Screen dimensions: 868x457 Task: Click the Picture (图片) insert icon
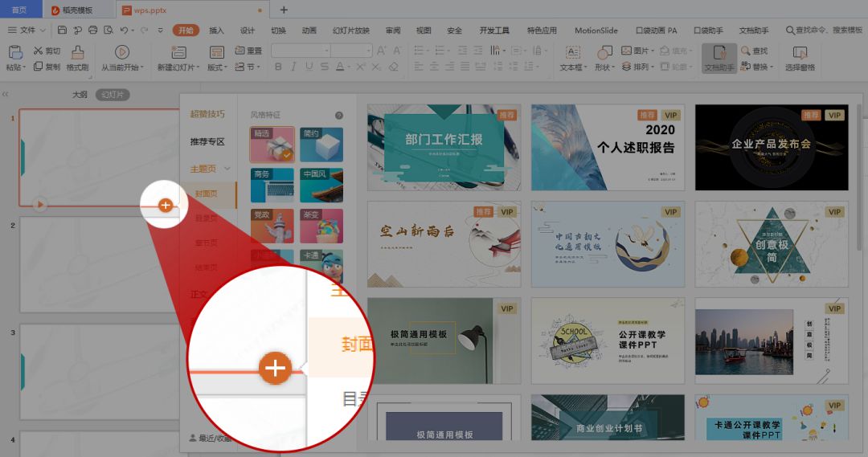[626, 51]
